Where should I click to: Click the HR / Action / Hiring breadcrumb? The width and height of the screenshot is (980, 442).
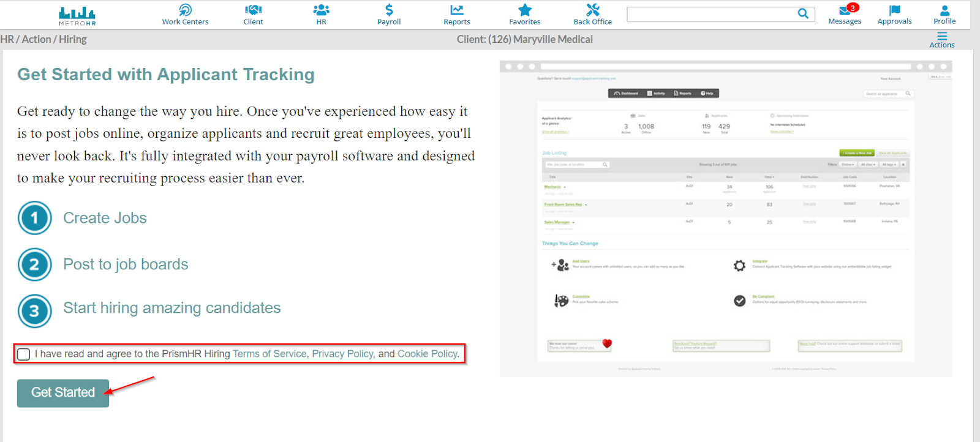(43, 39)
